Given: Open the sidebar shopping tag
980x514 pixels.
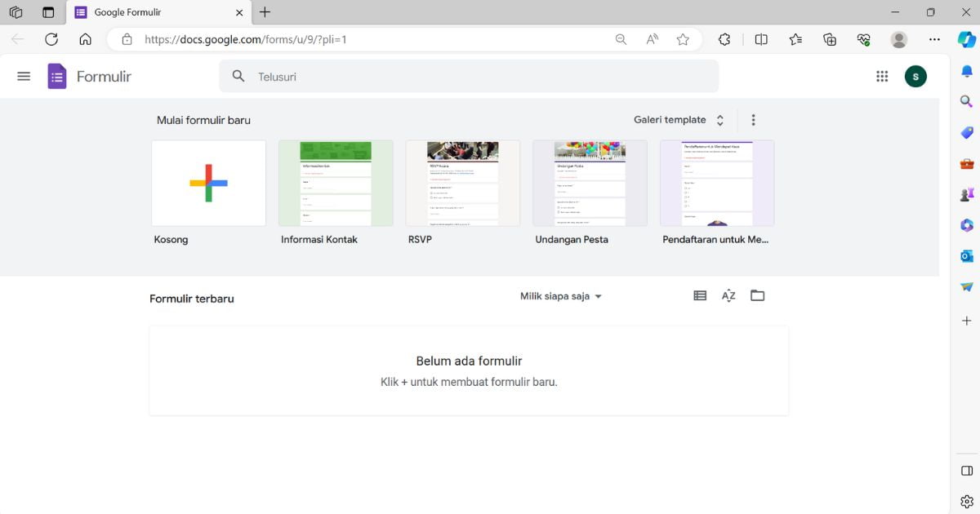Looking at the screenshot, I should click(x=967, y=133).
